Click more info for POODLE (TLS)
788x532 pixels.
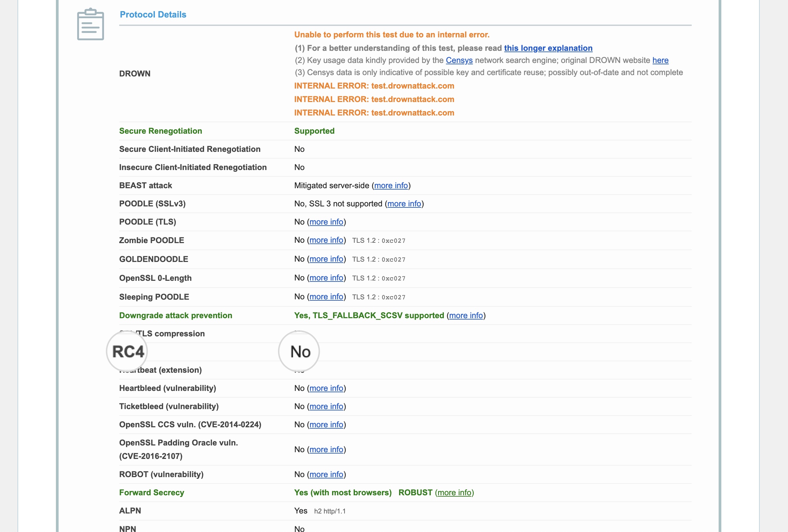tap(326, 222)
